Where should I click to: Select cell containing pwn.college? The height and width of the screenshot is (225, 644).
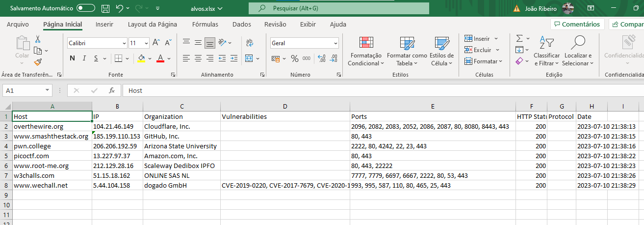pos(52,146)
